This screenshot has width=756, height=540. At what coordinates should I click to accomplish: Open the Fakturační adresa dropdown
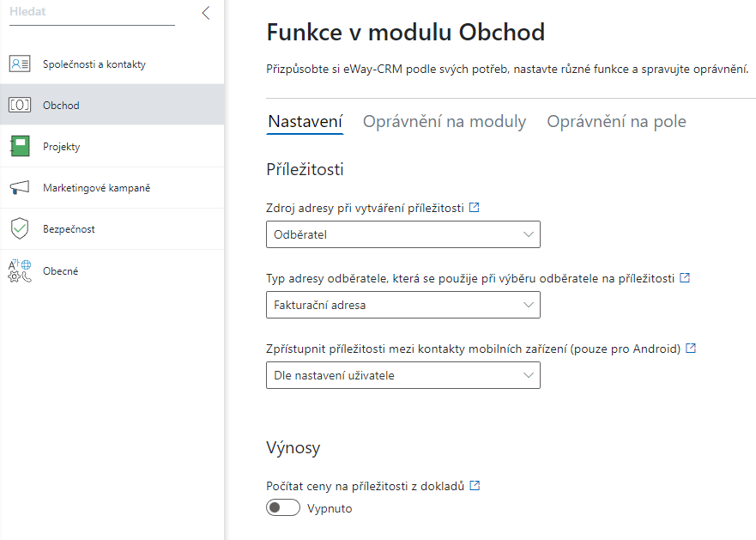403,305
